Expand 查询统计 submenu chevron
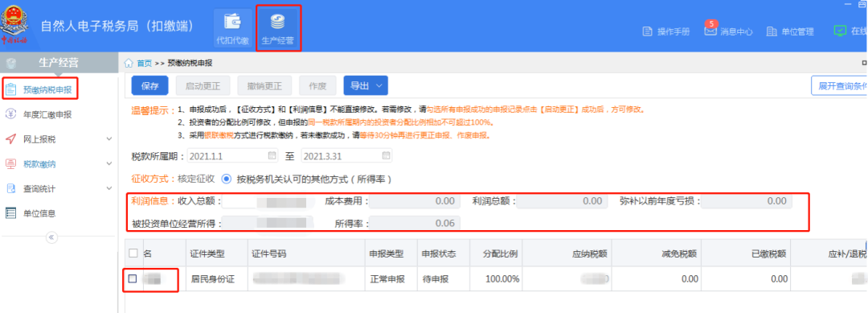868x313 pixels. pos(109,188)
